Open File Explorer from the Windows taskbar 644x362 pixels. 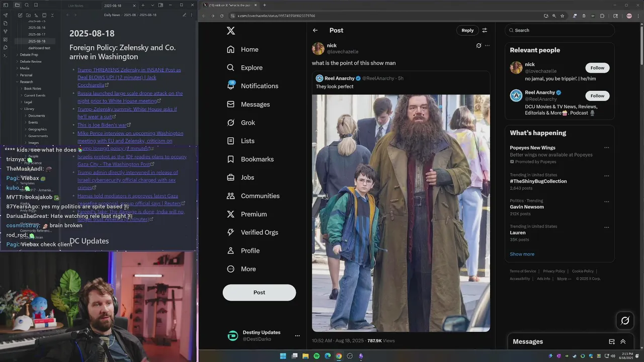click(x=305, y=356)
